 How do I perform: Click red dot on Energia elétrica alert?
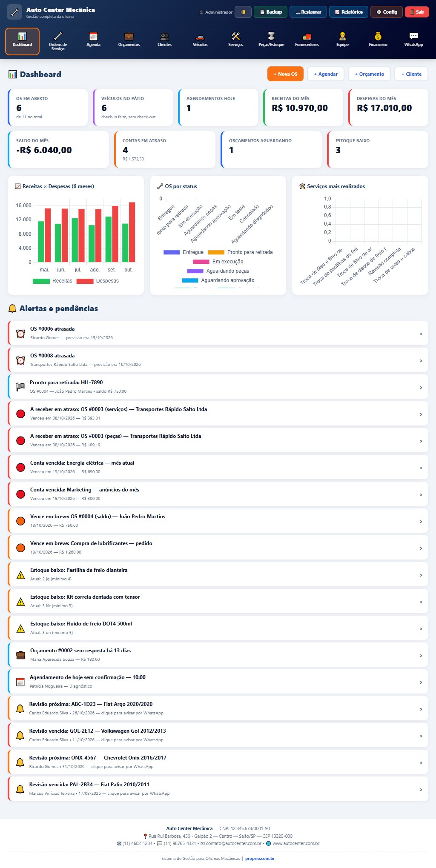pyautogui.click(x=20, y=467)
